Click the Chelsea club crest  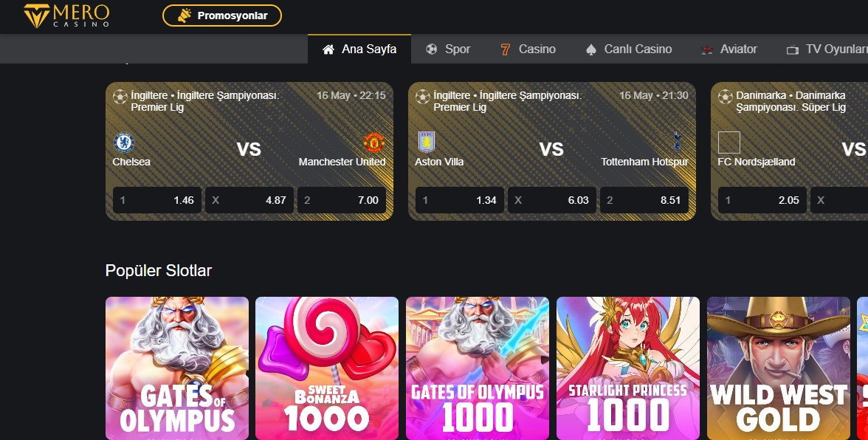[x=124, y=142]
